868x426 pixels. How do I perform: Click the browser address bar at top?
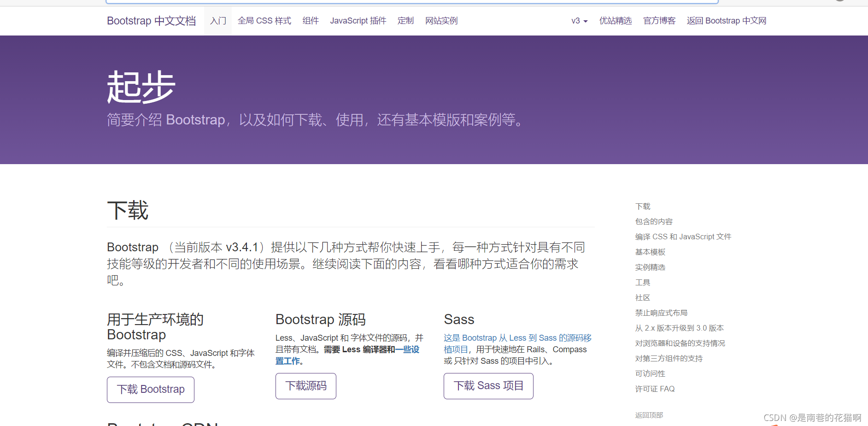[x=412, y=1]
